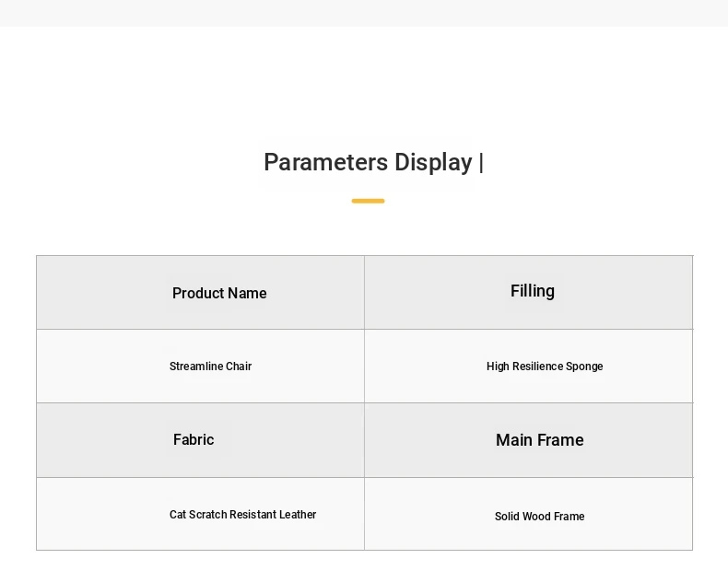Image resolution: width=728 pixels, height=582 pixels.
Task: Click the word "Chair" in the table
Action: [239, 367]
